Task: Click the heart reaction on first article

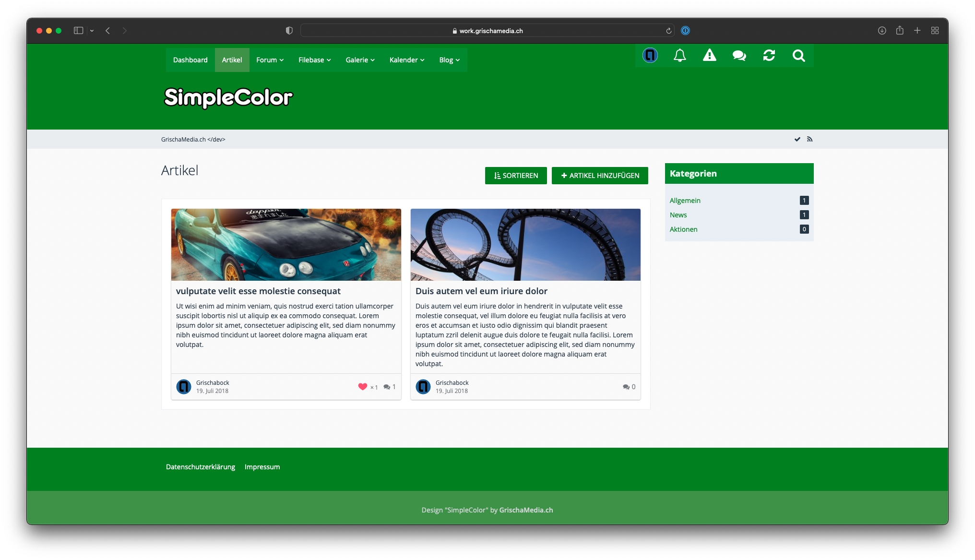Action: (363, 387)
